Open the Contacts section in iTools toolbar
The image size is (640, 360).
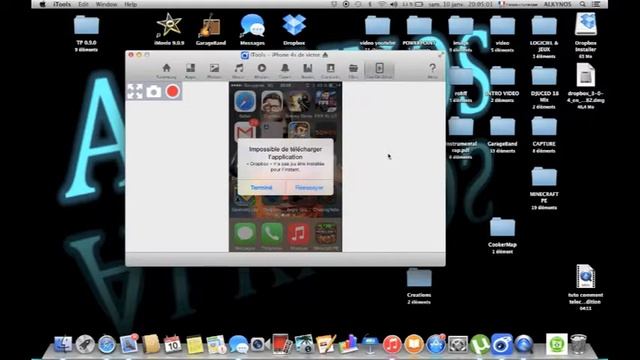coord(330,71)
